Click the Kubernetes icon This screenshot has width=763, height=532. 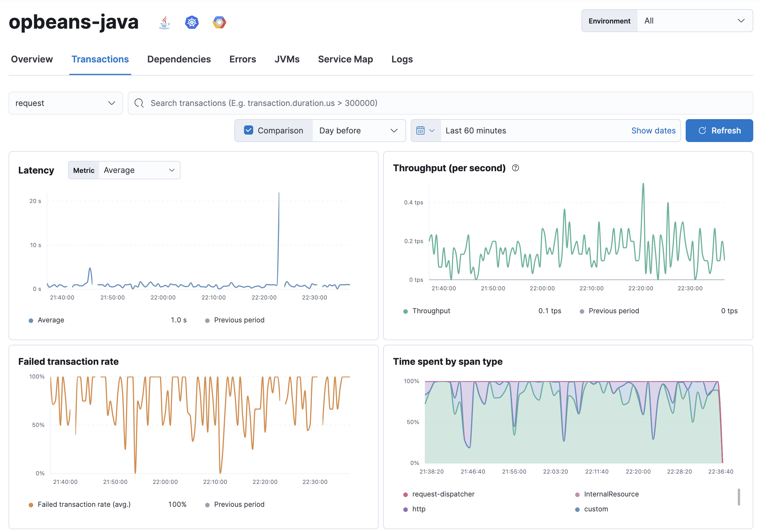[x=192, y=21]
